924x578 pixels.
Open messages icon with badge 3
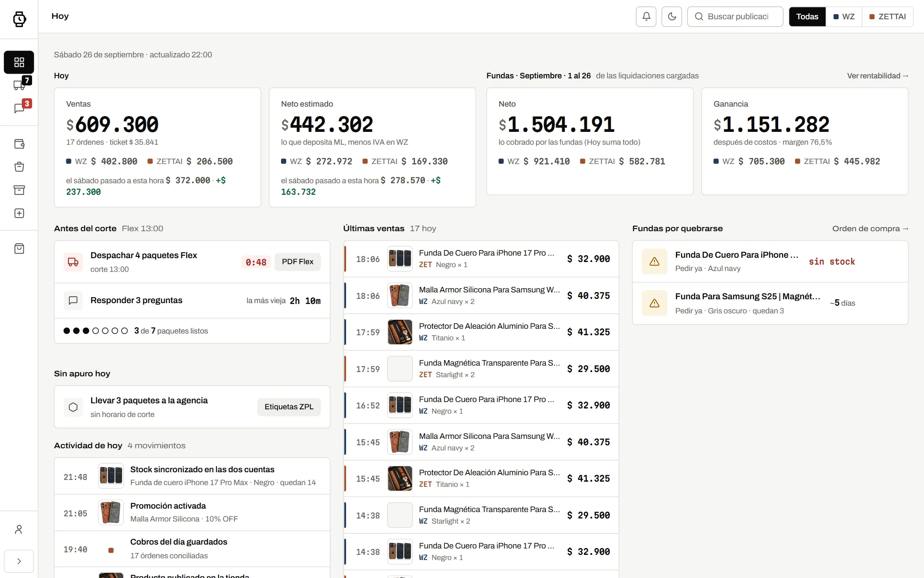click(x=19, y=108)
